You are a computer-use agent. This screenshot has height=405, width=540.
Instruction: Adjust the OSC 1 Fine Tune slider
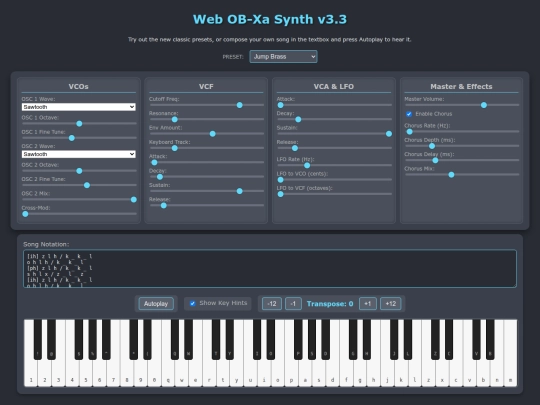click(79, 138)
